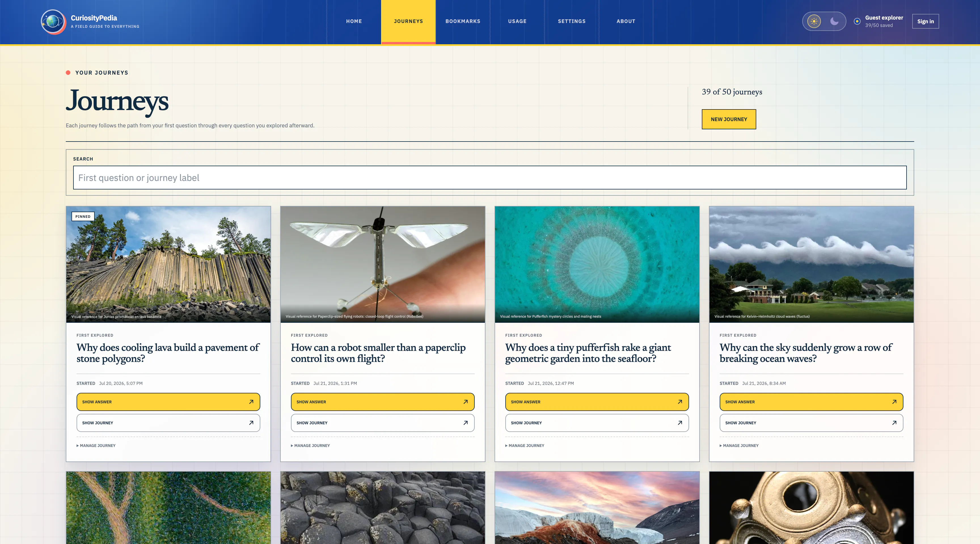Open the dark basalt stones thumbnail
This screenshot has width=980, height=544.
[382, 508]
